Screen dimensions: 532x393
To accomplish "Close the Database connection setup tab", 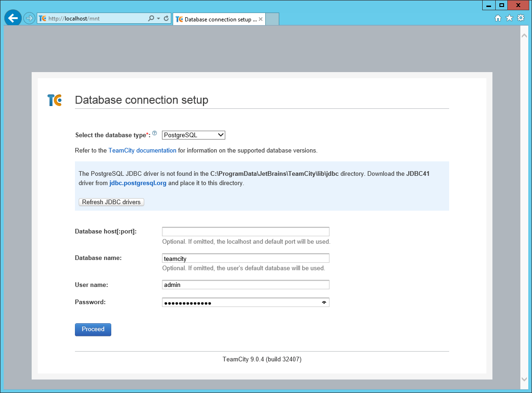I will click(x=261, y=20).
